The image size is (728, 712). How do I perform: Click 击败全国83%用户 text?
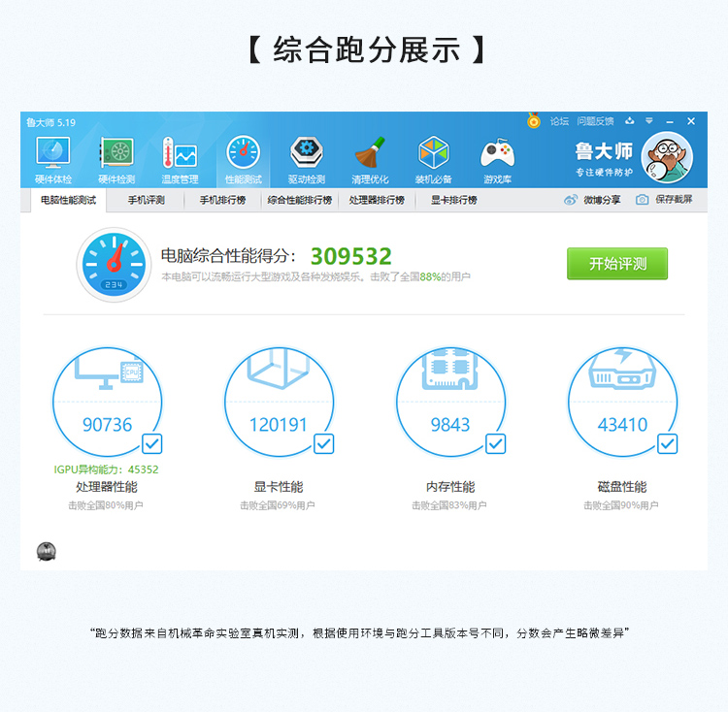[449, 505]
